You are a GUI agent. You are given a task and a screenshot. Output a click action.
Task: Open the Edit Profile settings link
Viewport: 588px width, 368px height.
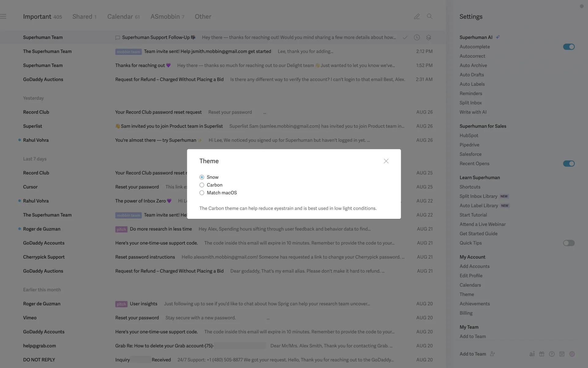(471, 276)
